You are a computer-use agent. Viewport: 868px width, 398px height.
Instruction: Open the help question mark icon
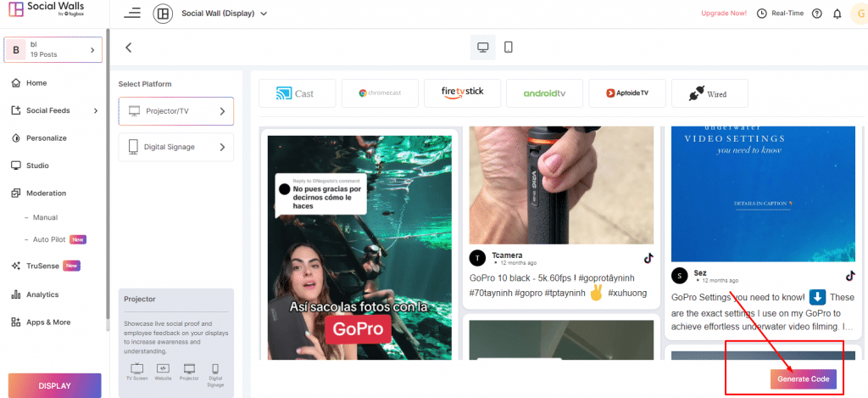pyautogui.click(x=816, y=14)
